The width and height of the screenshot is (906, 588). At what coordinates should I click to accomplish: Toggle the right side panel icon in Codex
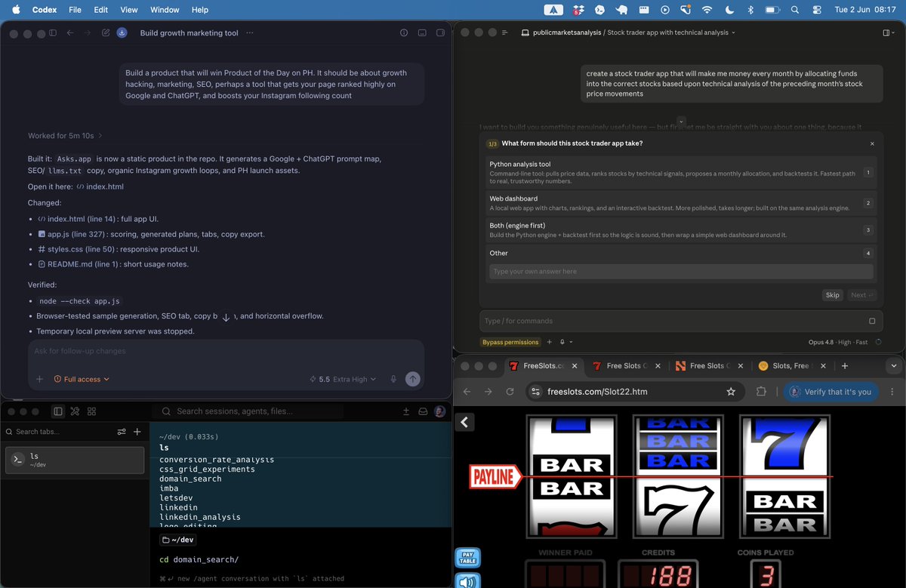[440, 33]
